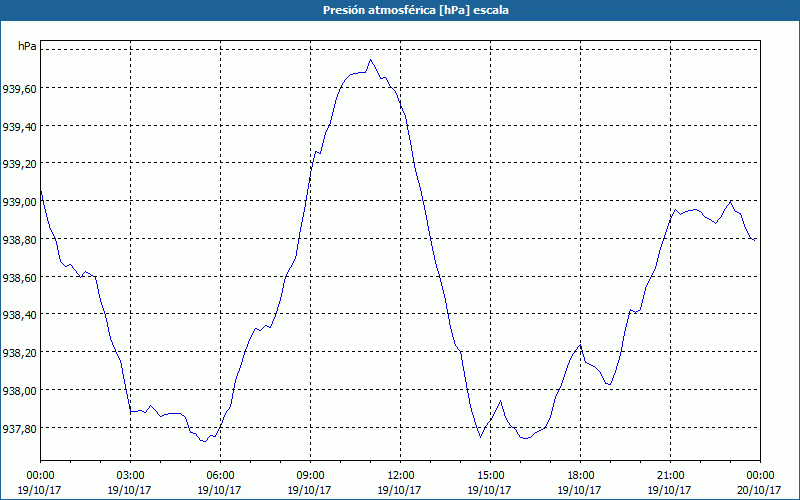Select the 938,40 y-axis value
Screen dimensions: 800x500
19,315
